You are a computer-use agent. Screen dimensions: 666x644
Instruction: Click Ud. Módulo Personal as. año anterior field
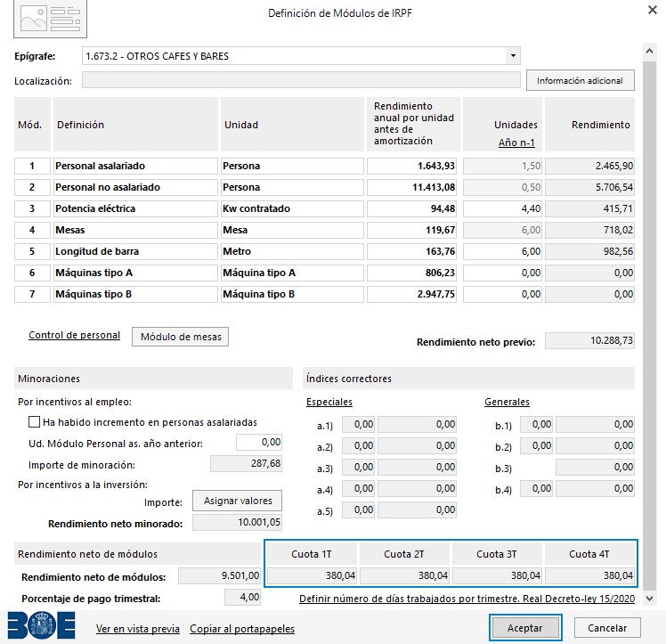259,442
